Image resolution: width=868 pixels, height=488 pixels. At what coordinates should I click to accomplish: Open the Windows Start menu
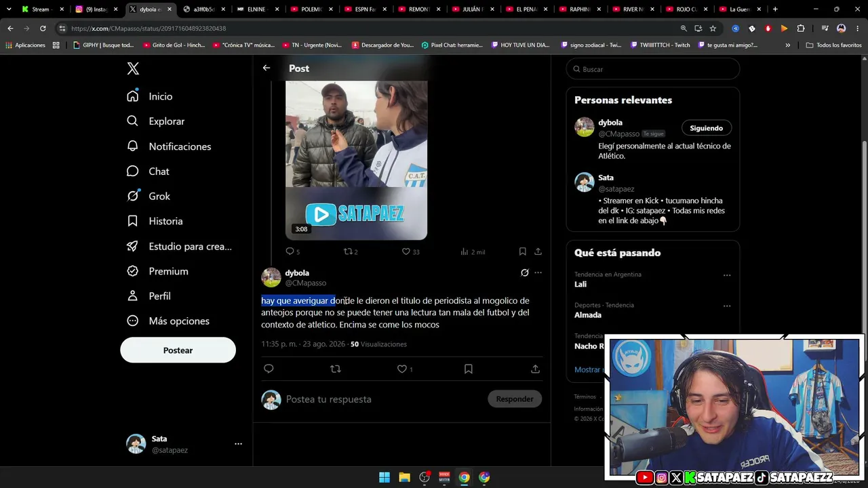384,477
